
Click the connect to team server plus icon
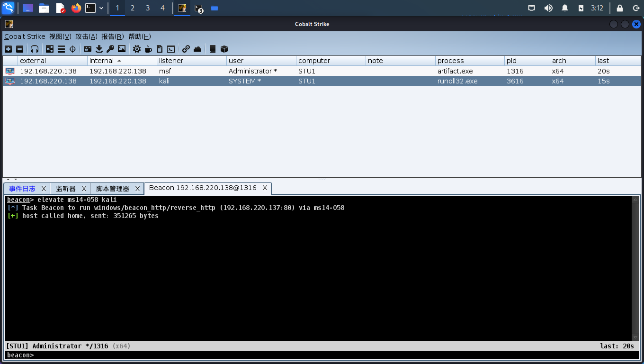click(x=8, y=49)
